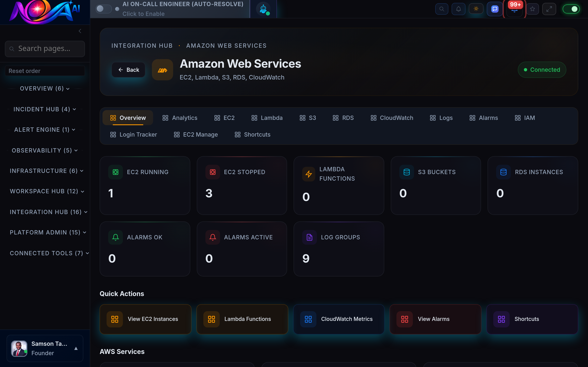Click the View EC2 Instances quick action
This screenshot has width=588, height=367.
click(x=145, y=319)
